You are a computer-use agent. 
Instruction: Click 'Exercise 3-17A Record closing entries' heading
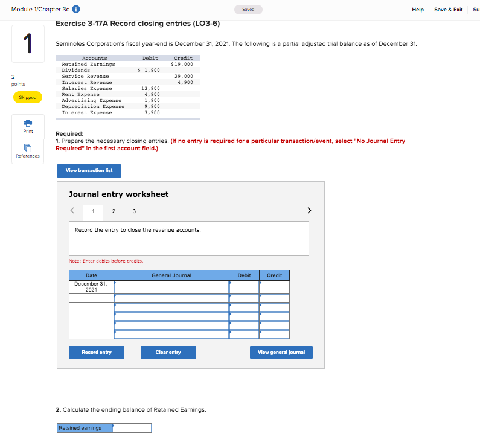(x=138, y=24)
